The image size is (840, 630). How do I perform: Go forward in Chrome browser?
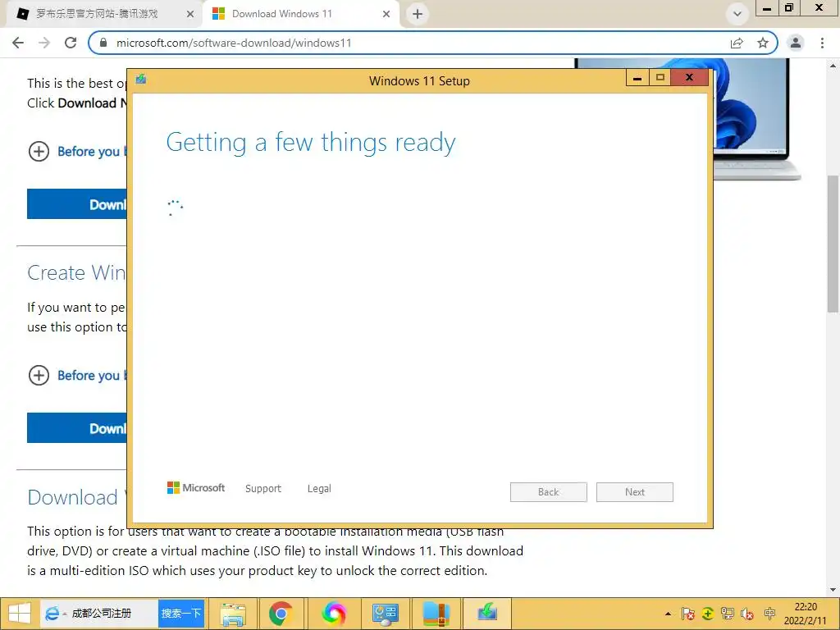click(44, 43)
